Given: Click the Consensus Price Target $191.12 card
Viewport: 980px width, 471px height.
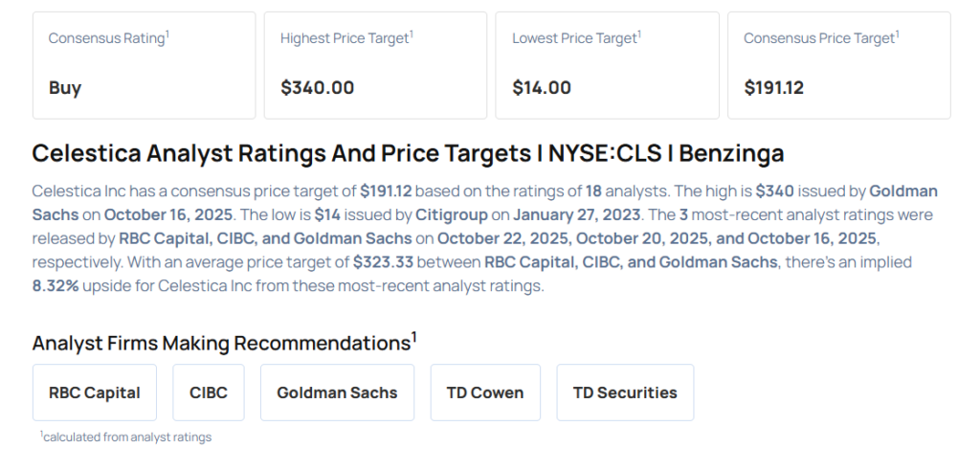Looking at the screenshot, I should (x=838, y=65).
